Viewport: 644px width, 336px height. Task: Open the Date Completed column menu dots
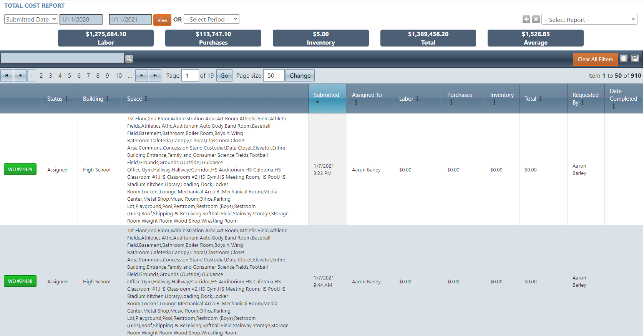(x=614, y=106)
